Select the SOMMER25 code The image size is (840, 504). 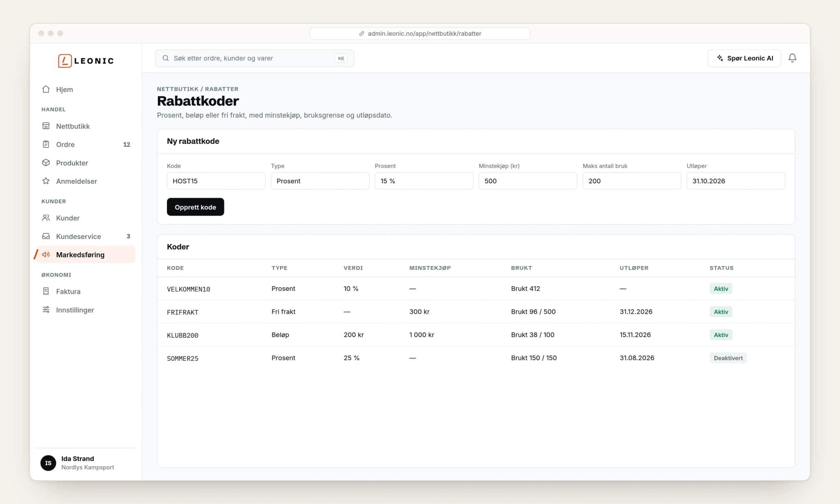[183, 358]
